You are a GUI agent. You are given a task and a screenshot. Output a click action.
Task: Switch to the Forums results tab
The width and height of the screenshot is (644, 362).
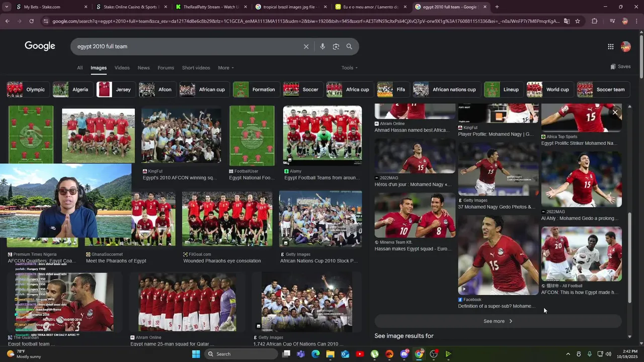(x=166, y=68)
